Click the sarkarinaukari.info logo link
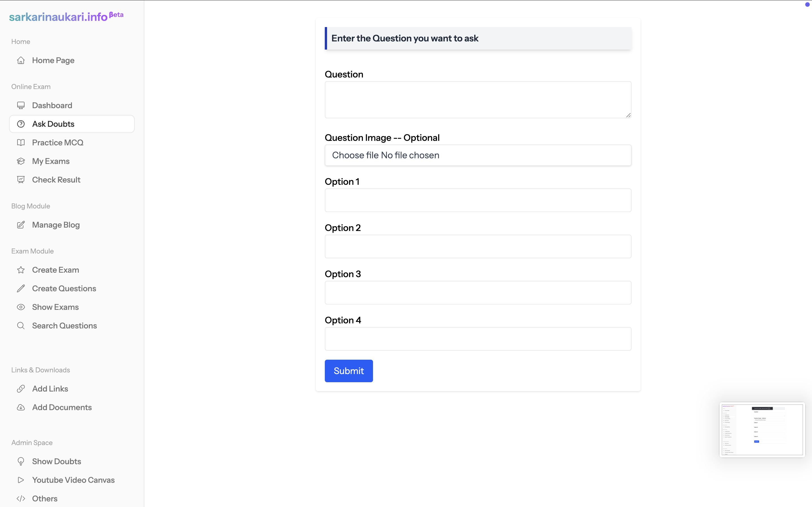The image size is (812, 507). point(58,17)
